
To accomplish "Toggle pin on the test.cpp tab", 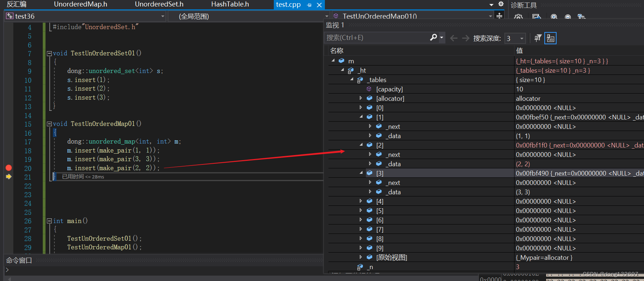I will coord(309,5).
